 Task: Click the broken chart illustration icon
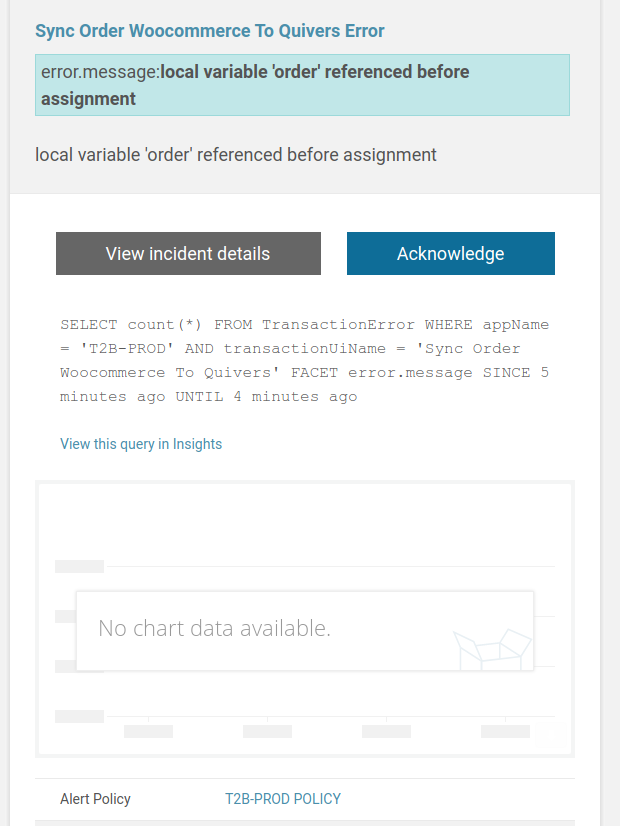tap(491, 647)
